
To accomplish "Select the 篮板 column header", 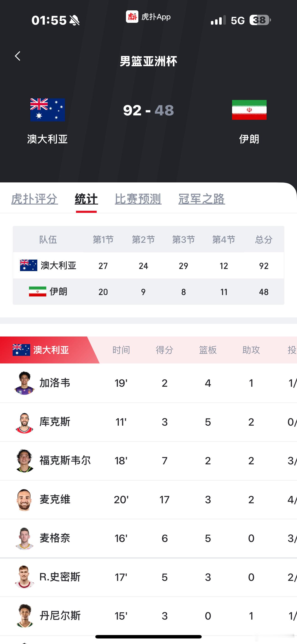I will [x=208, y=350].
